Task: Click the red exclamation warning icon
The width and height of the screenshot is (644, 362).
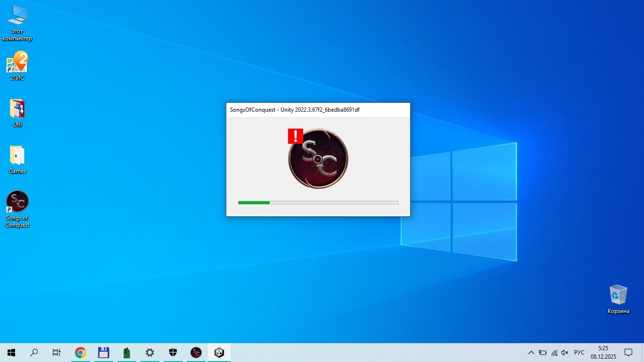Action: (x=296, y=136)
